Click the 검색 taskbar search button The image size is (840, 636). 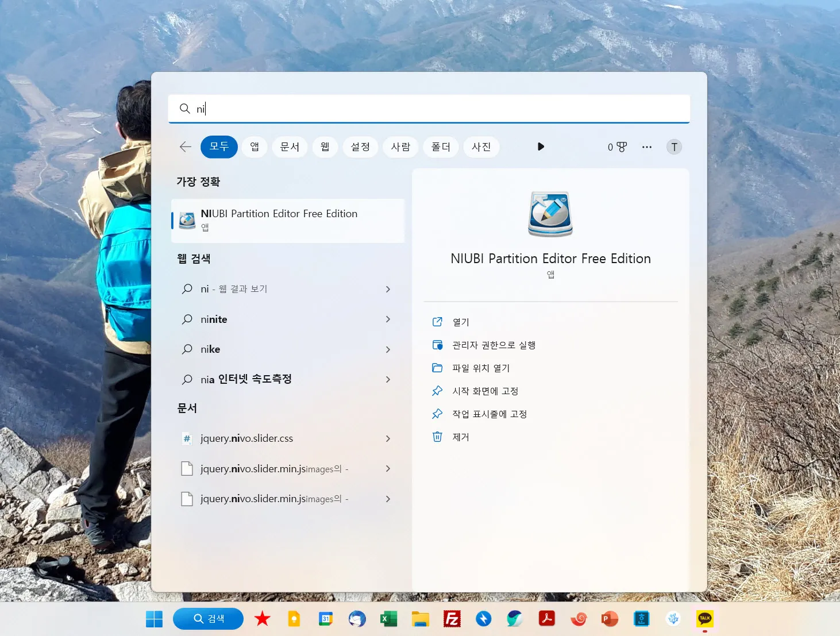(x=208, y=619)
